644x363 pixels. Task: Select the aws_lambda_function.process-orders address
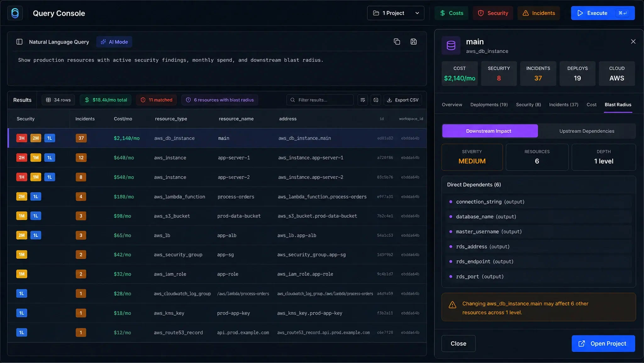322,197
